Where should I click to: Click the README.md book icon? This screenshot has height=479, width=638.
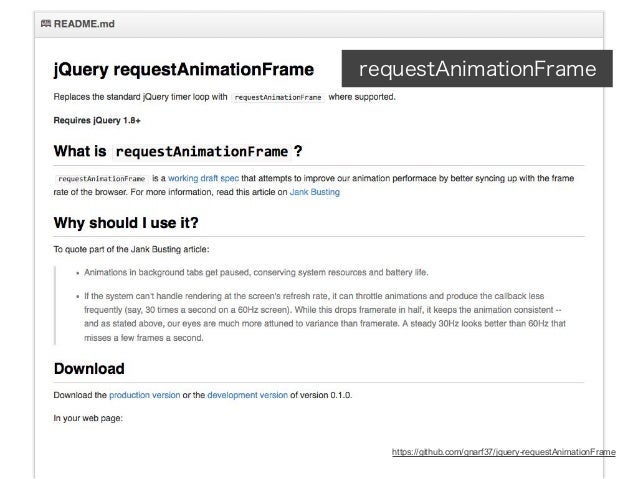46,24
